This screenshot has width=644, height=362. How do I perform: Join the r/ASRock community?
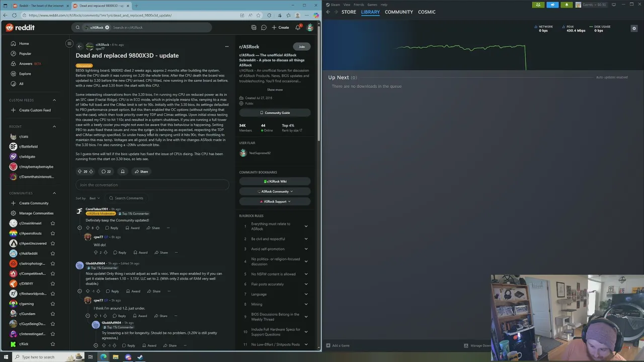302,47
